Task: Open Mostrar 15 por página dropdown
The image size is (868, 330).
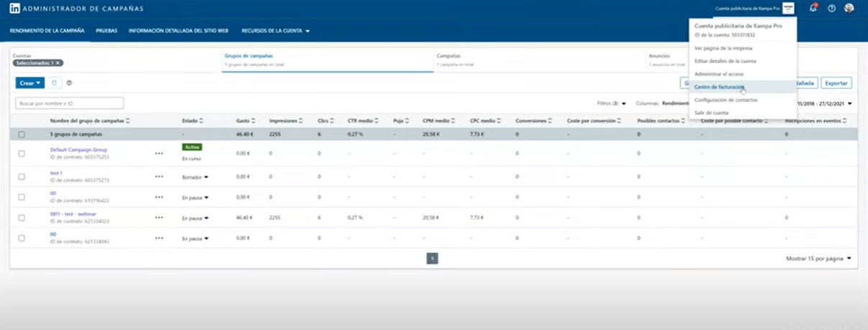Action: pyautogui.click(x=818, y=258)
